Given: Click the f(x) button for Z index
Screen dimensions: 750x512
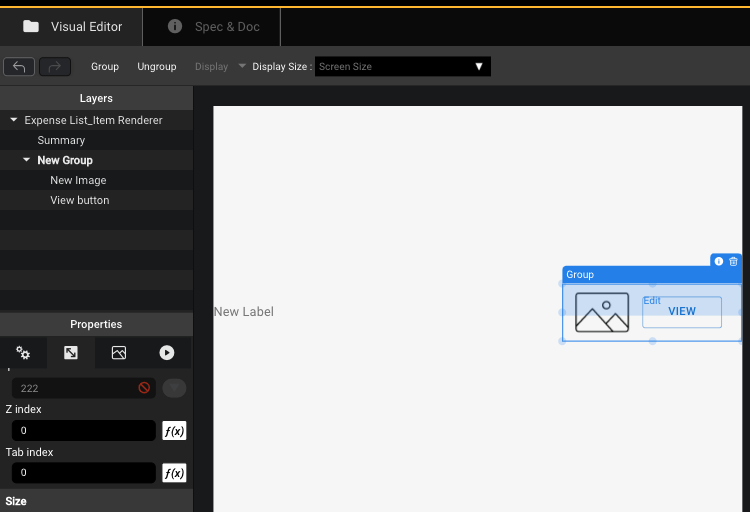Looking at the screenshot, I should pyautogui.click(x=174, y=431).
